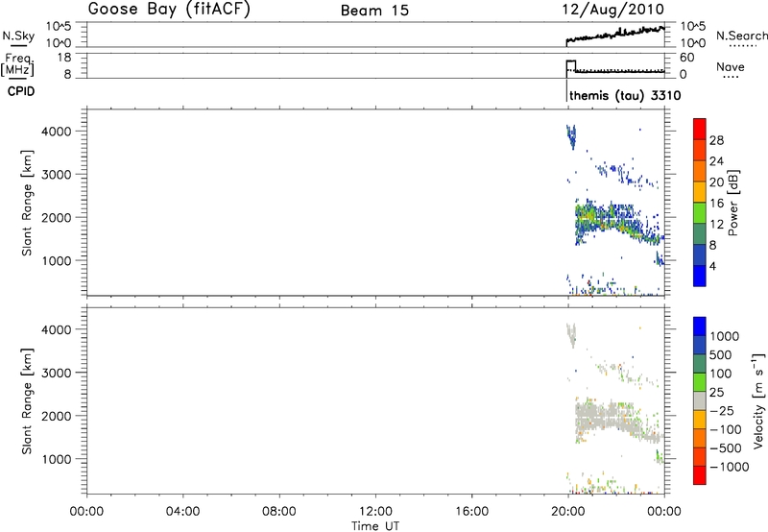The width and height of the screenshot is (768, 532).
Task: Click the 'Velocity [m s⁻¹]' colorbar title
Action: click(758, 400)
